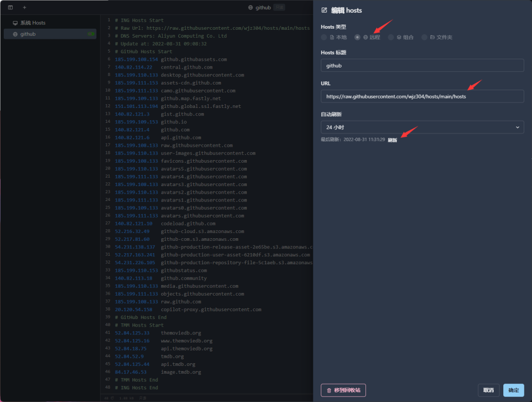532x402 pixels.
Task: Click user-images.githubusercontent.com entry
Action: tap(208, 153)
